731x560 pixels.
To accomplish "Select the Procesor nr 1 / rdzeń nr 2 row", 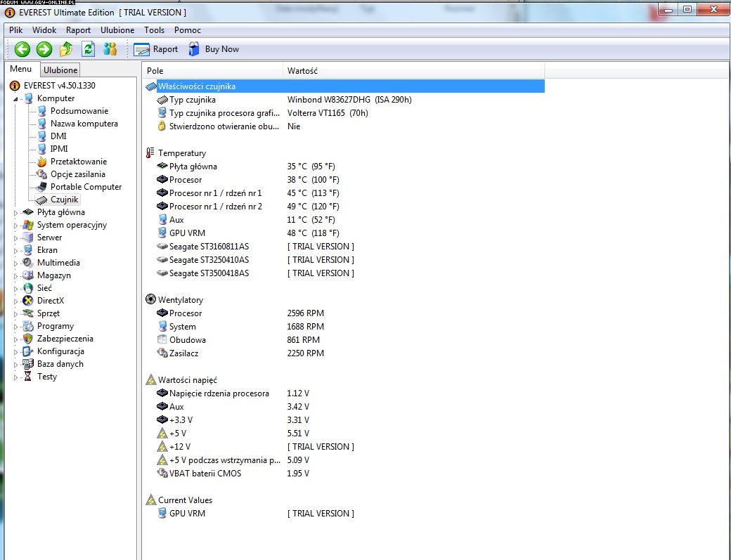I will tap(345, 207).
